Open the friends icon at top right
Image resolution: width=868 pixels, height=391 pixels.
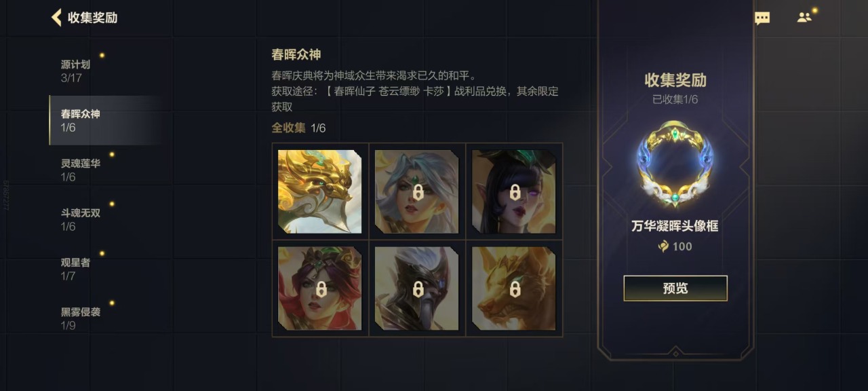click(804, 18)
